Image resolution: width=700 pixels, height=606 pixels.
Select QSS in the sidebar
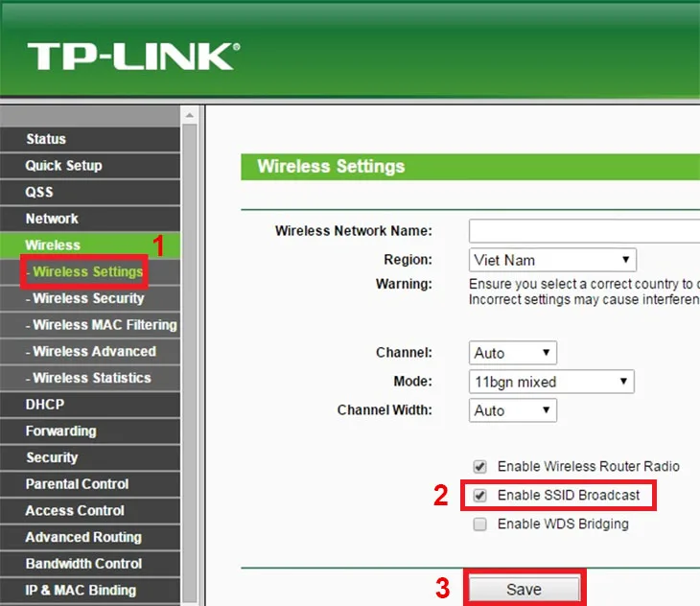point(90,193)
